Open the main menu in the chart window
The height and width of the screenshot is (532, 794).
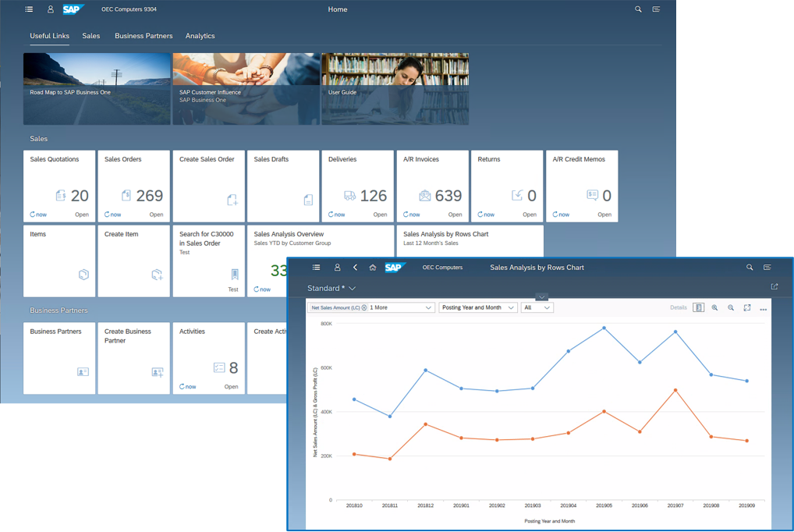316,268
